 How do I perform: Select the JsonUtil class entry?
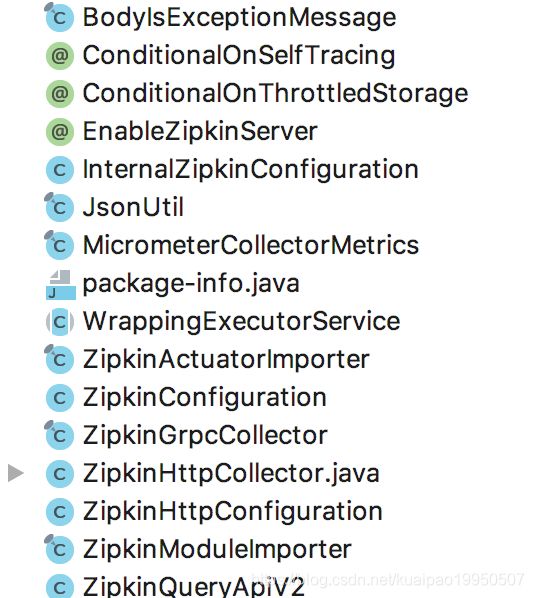pyautogui.click(x=133, y=207)
